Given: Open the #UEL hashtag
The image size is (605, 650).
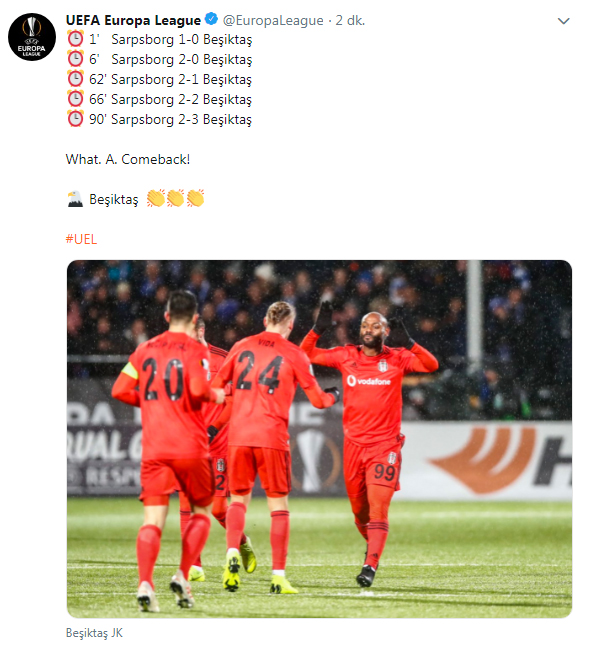Looking at the screenshot, I should 81,239.
